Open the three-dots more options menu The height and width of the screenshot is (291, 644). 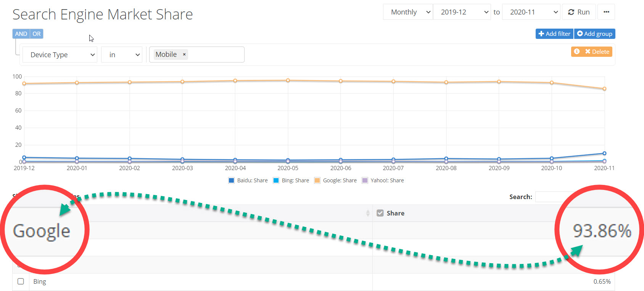(606, 12)
